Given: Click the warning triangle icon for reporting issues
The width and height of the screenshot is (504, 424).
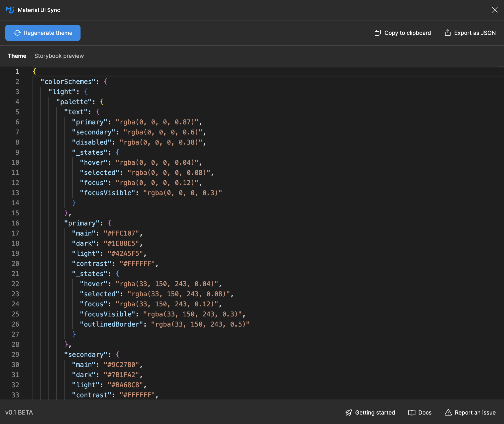Looking at the screenshot, I should click(x=448, y=413).
